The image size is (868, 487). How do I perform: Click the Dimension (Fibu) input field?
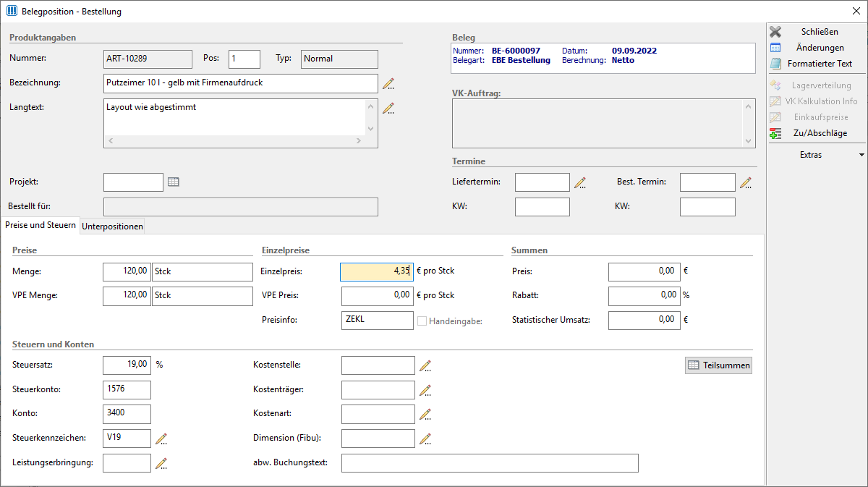pyautogui.click(x=378, y=439)
